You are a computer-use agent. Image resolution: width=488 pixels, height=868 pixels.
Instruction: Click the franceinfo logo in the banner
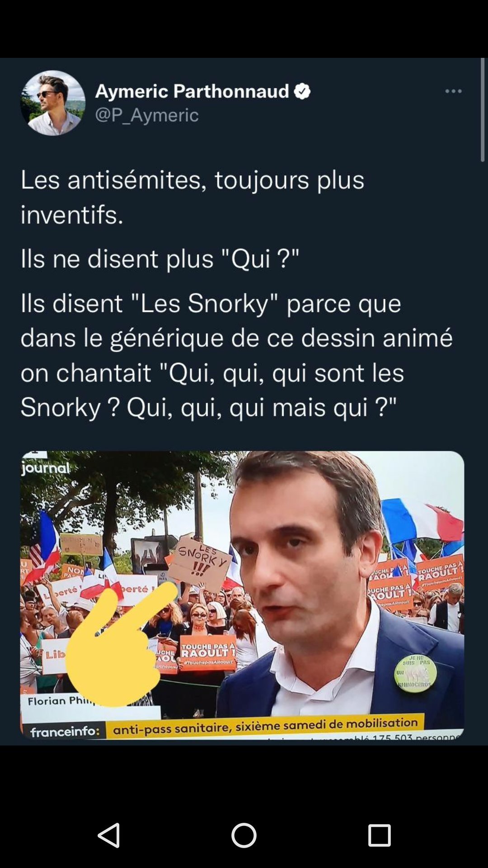[65, 731]
